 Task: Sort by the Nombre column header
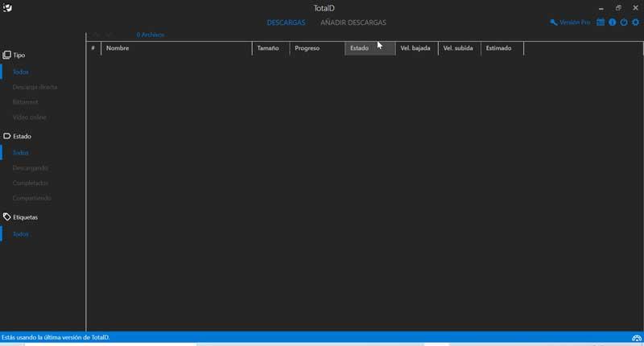coord(176,48)
